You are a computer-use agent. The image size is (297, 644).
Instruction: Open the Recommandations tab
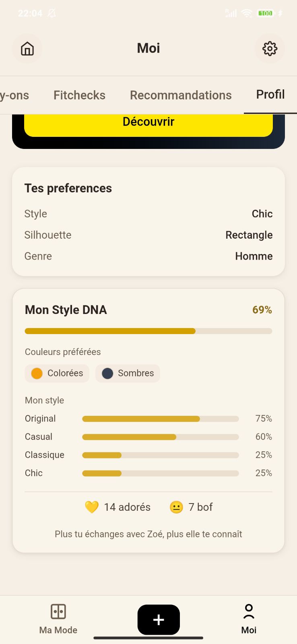(x=180, y=95)
